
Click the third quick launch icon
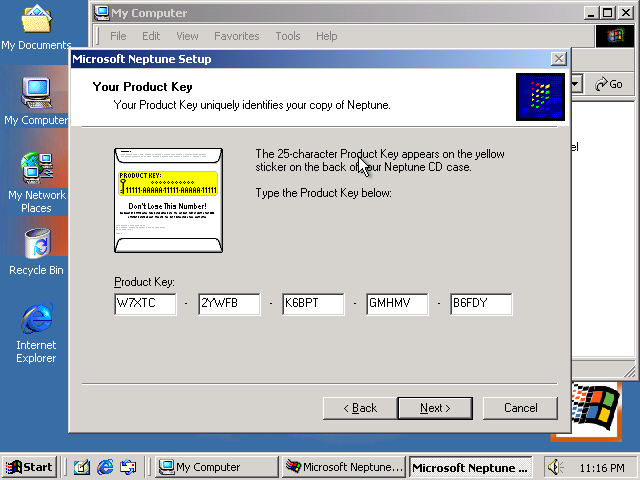tap(128, 467)
